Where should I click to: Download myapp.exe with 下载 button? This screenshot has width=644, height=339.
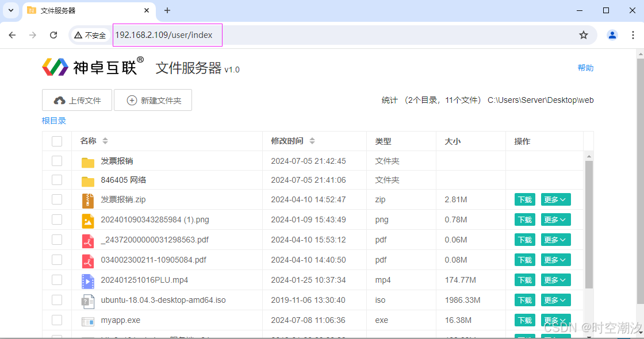click(x=525, y=320)
